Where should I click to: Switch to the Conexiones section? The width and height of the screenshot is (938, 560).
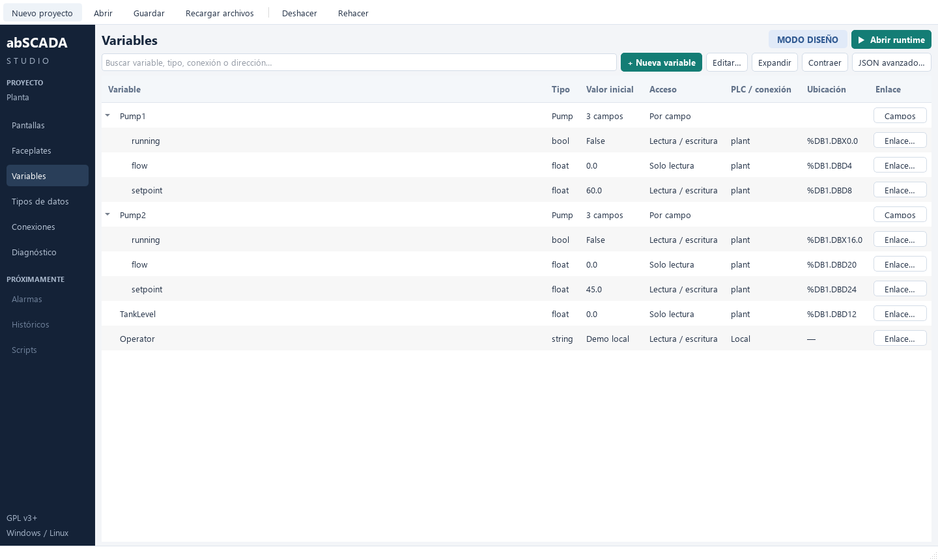[x=48, y=227]
